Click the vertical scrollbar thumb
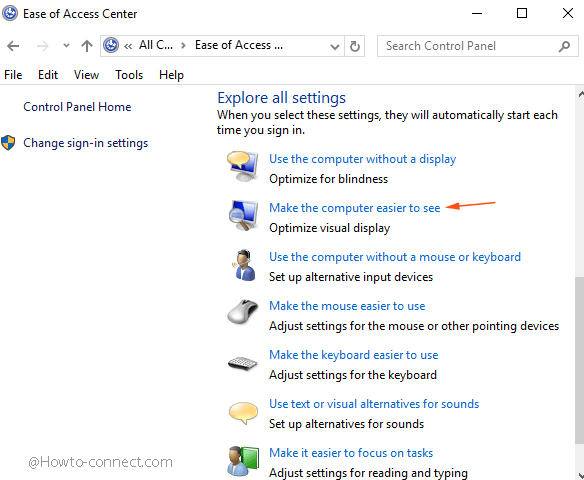 579,360
